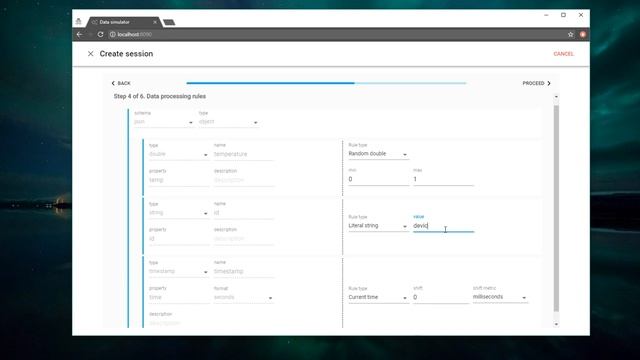Click the shift value field
The height and width of the screenshot is (360, 640).
point(441,298)
